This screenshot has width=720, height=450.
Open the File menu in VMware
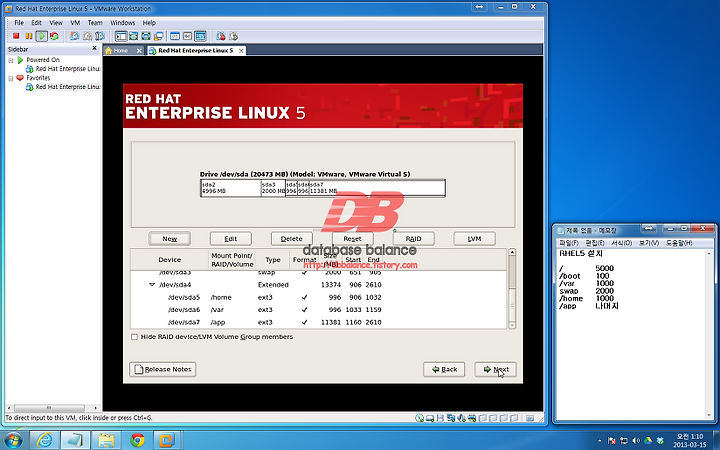[x=19, y=22]
